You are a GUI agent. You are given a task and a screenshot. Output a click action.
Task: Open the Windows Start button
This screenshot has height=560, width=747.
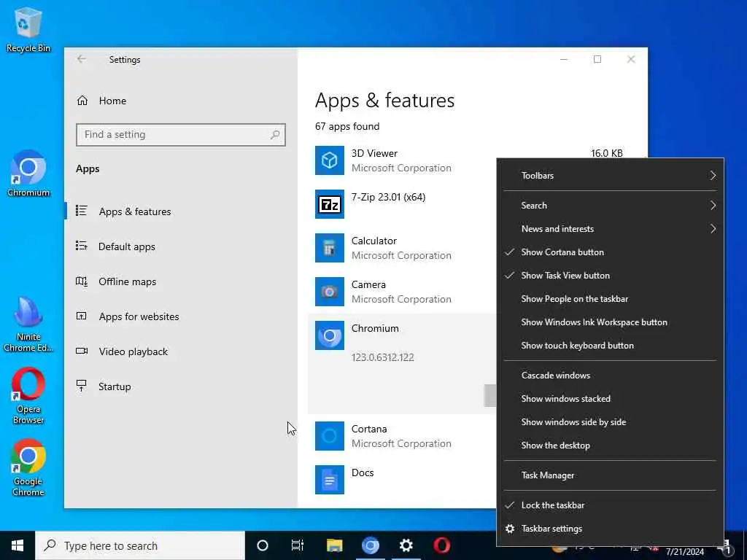[18, 545]
